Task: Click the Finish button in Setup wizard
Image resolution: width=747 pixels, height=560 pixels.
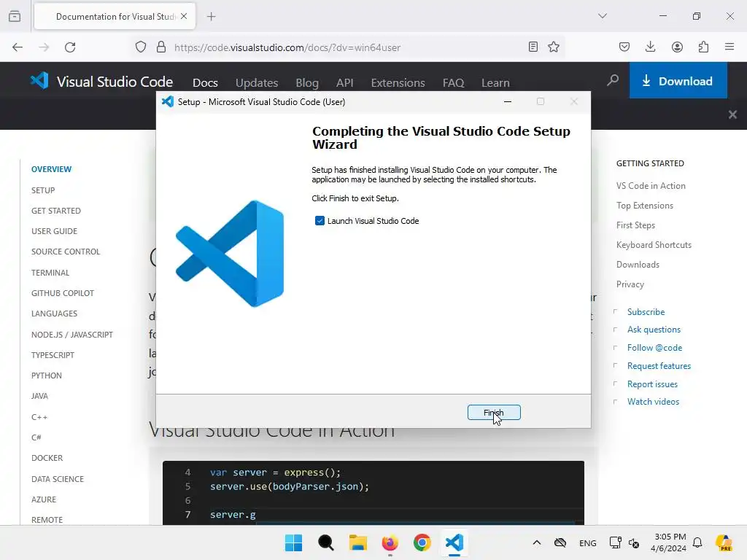Action: 494,413
